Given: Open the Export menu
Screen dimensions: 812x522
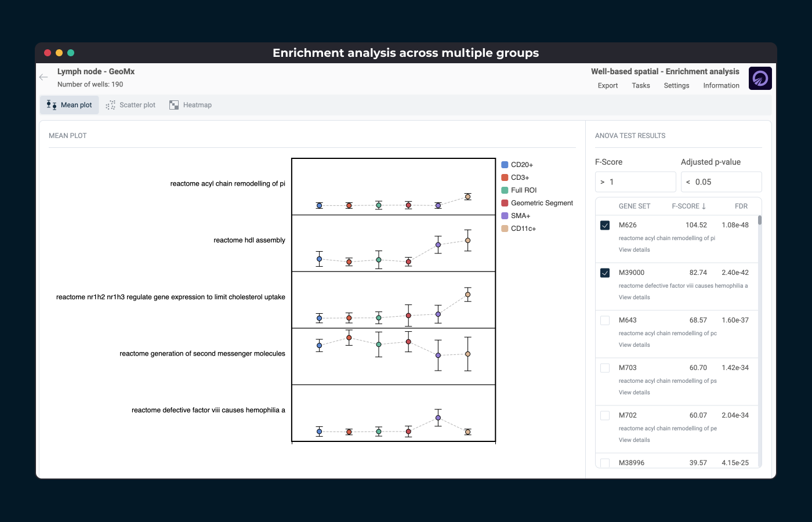Looking at the screenshot, I should [x=607, y=85].
